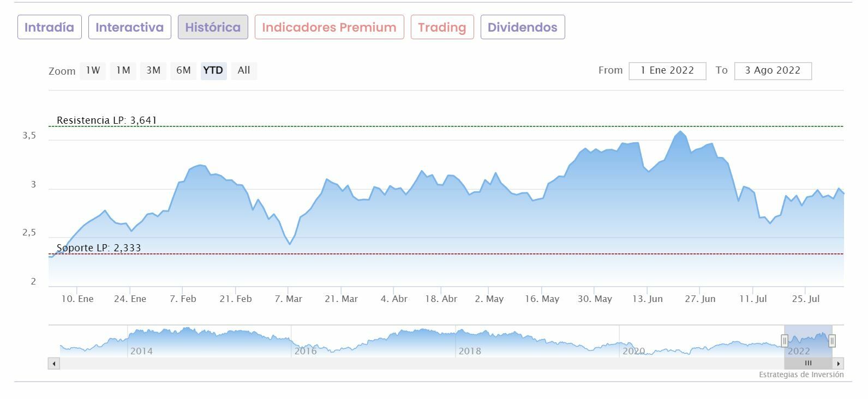
Task: Click the navigator scrollbar thumb grip
Action: pos(808,363)
